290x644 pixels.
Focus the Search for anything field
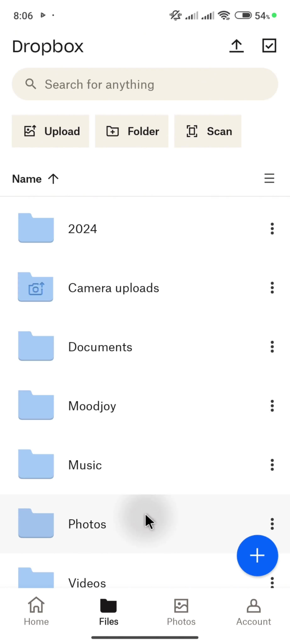[x=145, y=84]
